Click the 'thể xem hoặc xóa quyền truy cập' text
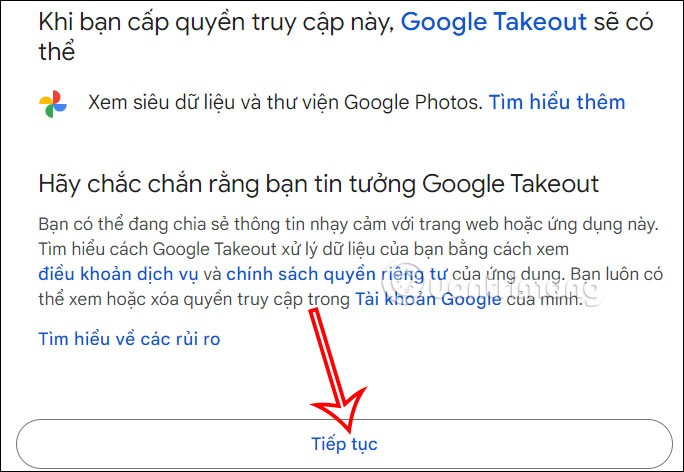The width and height of the screenshot is (684, 472). click(194, 300)
